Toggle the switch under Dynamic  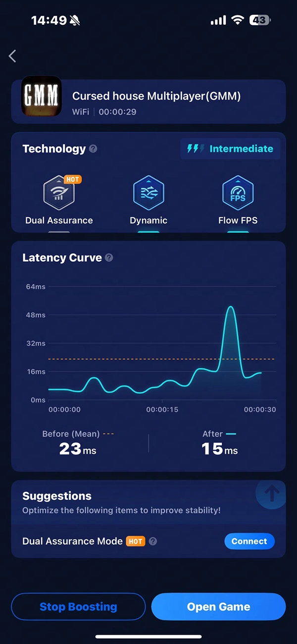tap(148, 231)
